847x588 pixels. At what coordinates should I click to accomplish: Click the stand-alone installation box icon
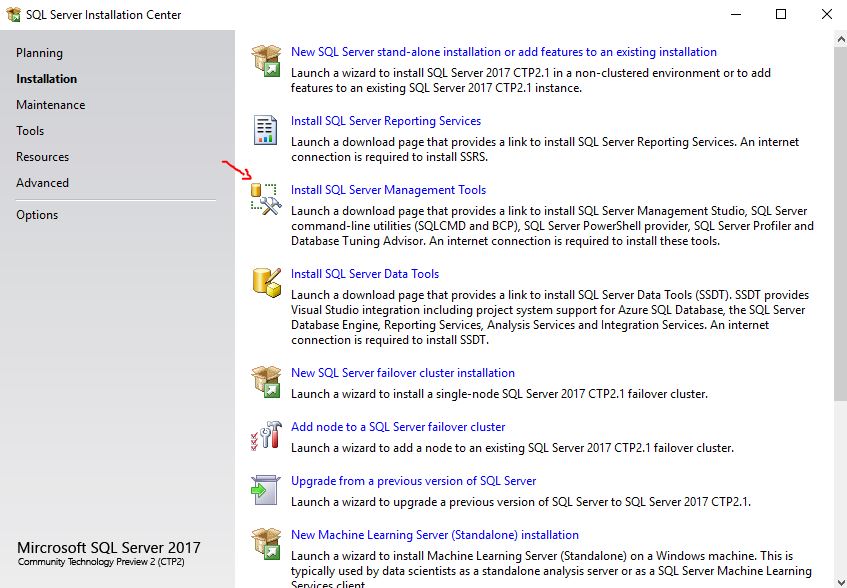(x=266, y=60)
